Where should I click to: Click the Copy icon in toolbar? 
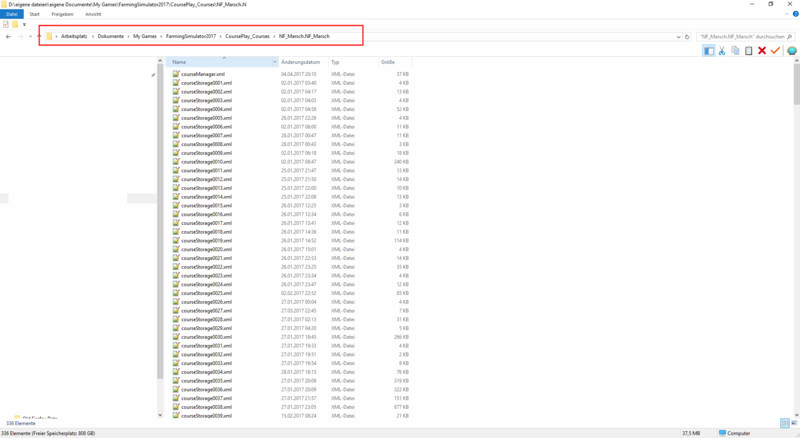pyautogui.click(x=735, y=50)
